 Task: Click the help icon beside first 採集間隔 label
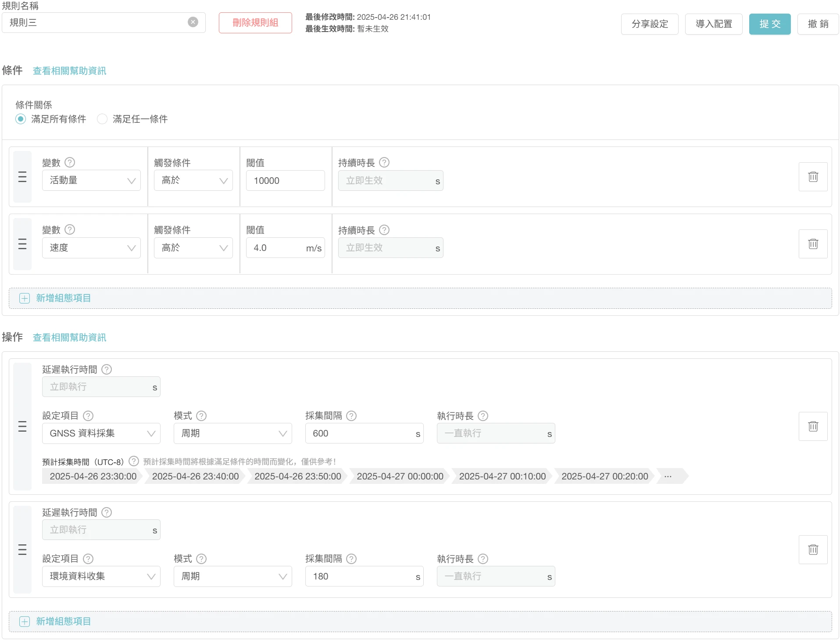tap(351, 416)
